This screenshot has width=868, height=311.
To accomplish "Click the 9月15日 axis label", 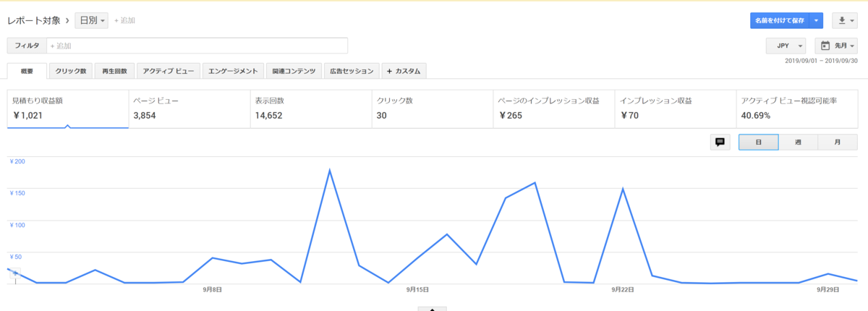I will (418, 289).
